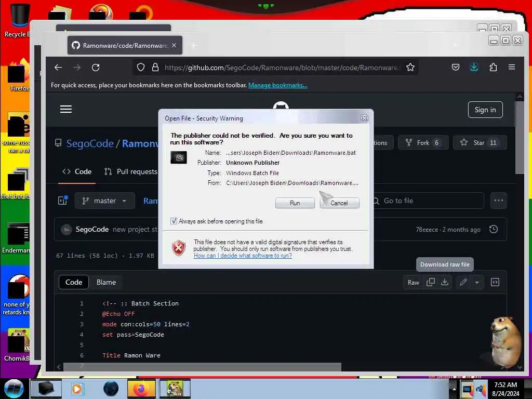Screen dimensions: 532x399
Task: Open the Pocket save icon in toolbar
Action: coord(456,67)
